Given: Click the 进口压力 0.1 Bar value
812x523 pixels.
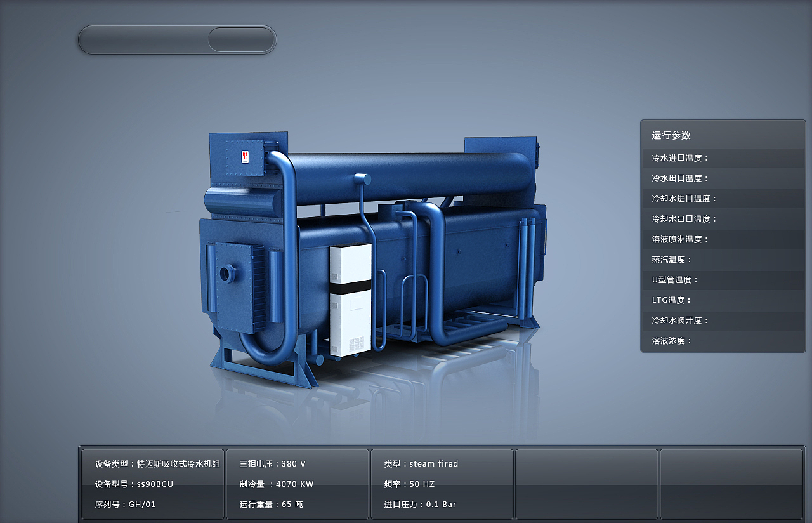Looking at the screenshot, I should point(420,505).
